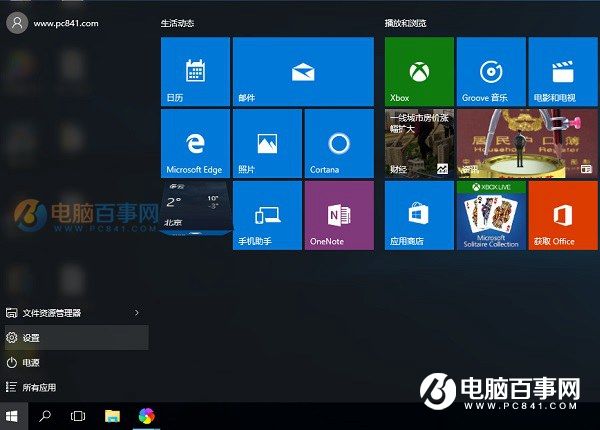
Task: Open Microsoft Solitaire Collection tile
Action: tap(491, 215)
